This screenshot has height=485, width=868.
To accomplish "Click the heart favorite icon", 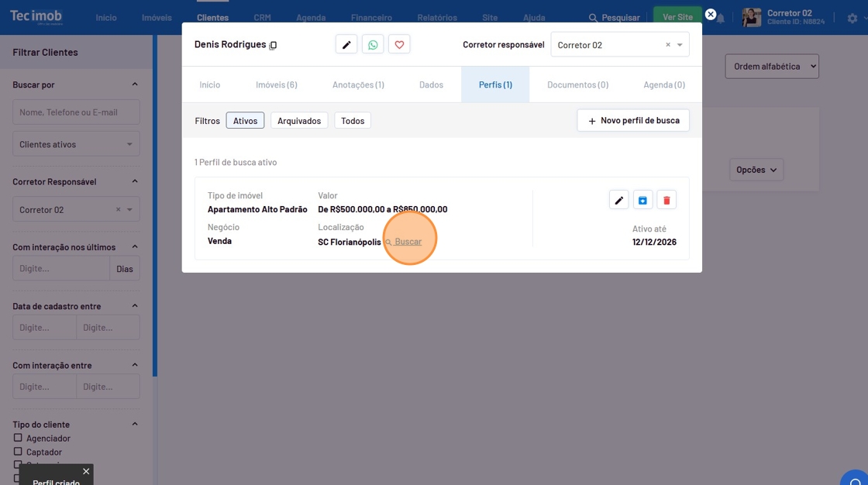I will pos(399,45).
